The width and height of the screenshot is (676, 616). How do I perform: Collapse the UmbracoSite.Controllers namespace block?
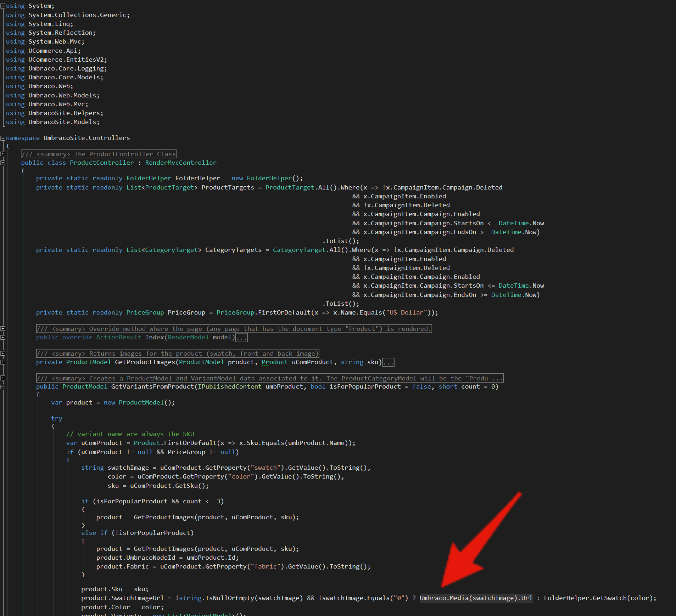click(x=3, y=138)
